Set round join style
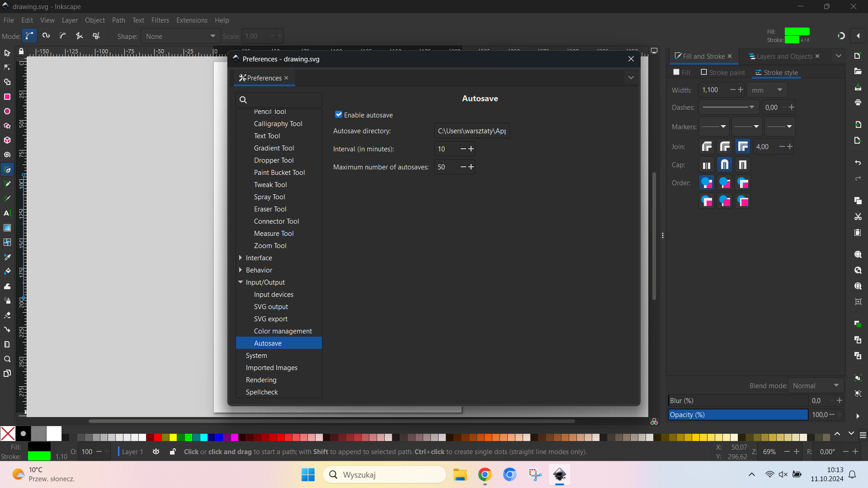Image resolution: width=868 pixels, height=488 pixels. click(725, 147)
